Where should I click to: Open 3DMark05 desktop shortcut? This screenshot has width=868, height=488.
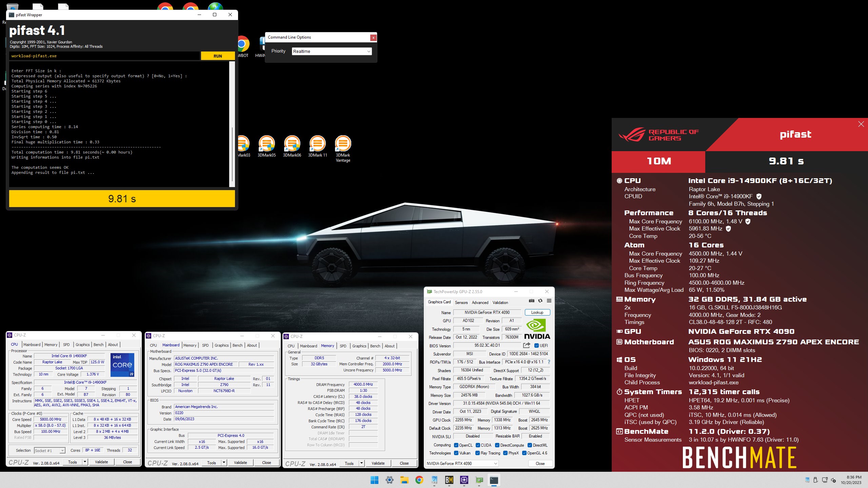pyautogui.click(x=267, y=147)
